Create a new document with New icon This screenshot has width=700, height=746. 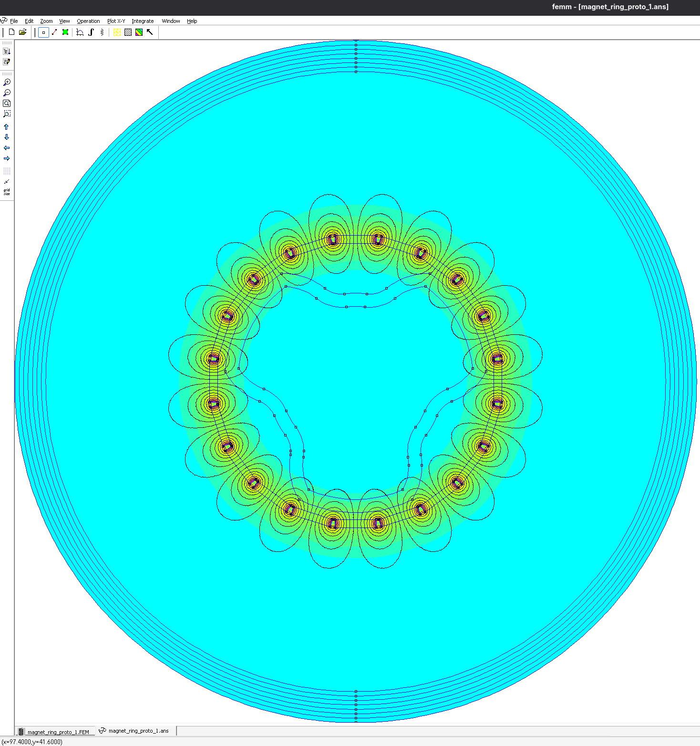[11, 32]
